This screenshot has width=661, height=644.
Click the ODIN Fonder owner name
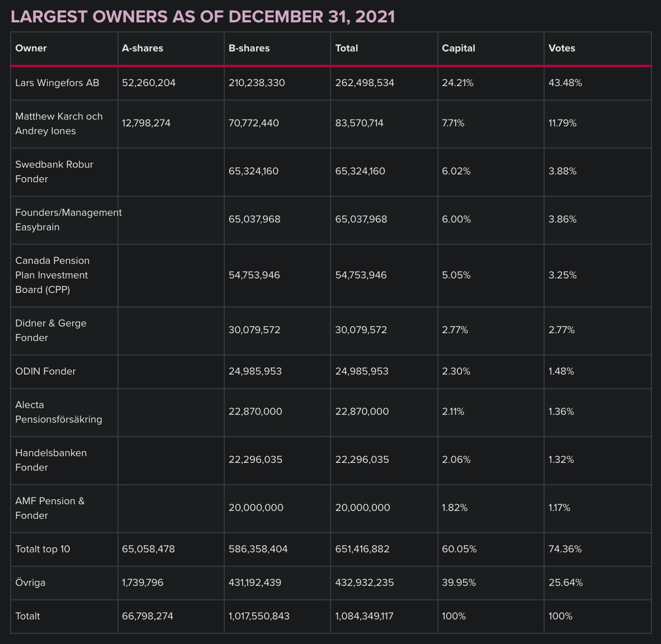click(45, 371)
